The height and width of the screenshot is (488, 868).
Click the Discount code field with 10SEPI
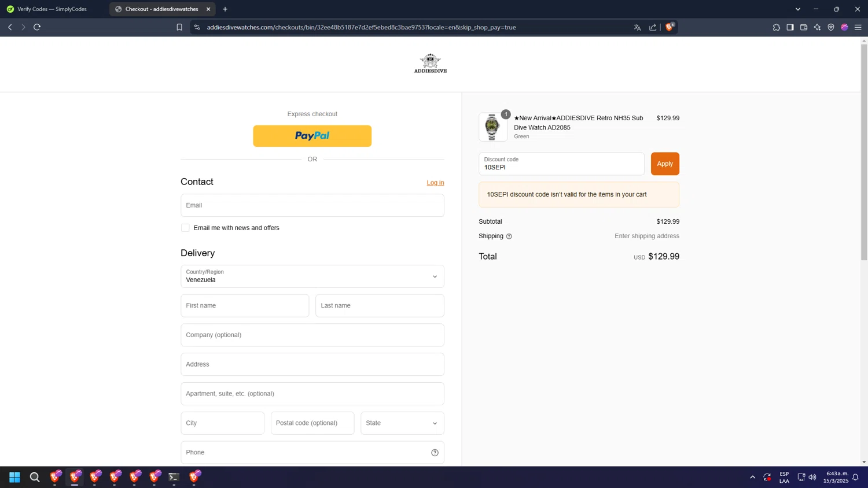tap(561, 164)
